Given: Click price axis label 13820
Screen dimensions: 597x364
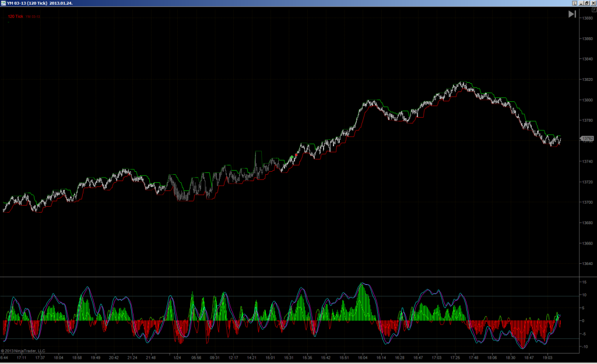Looking at the screenshot, I should coord(588,79).
